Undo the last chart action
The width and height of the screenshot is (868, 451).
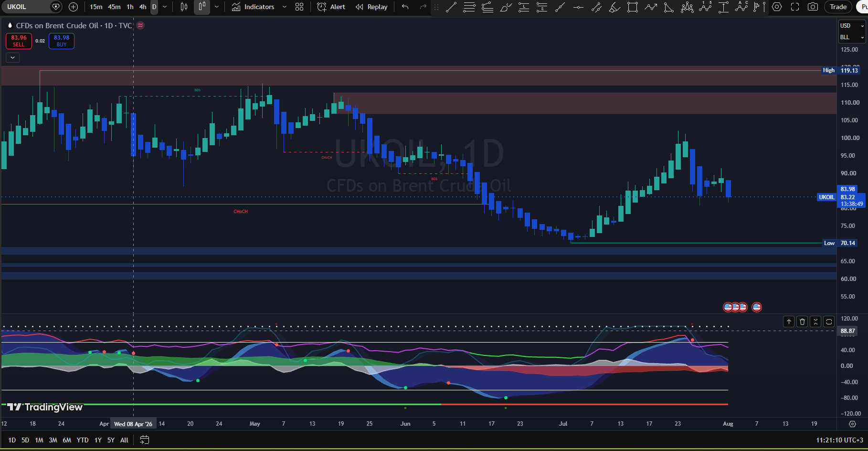point(405,7)
